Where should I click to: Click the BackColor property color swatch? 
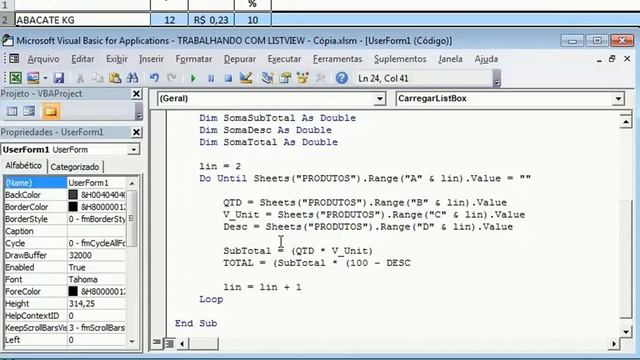pyautogui.click(x=73, y=195)
